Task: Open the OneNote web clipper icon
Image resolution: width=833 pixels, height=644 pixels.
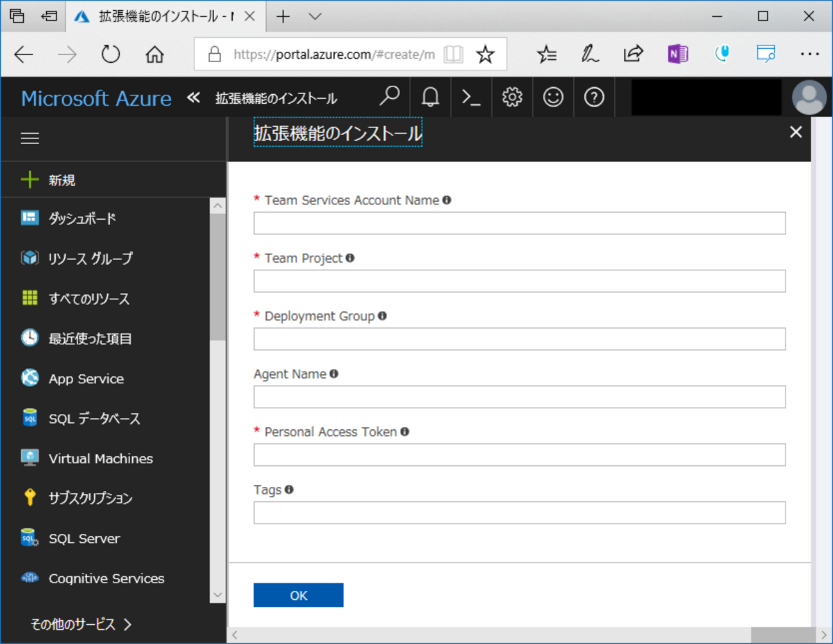Action: [x=678, y=54]
